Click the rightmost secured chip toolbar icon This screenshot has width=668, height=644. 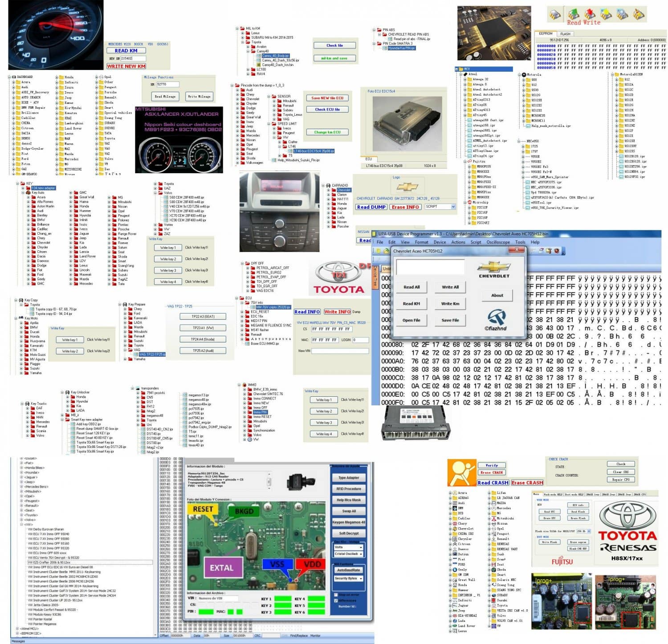tap(638, 14)
